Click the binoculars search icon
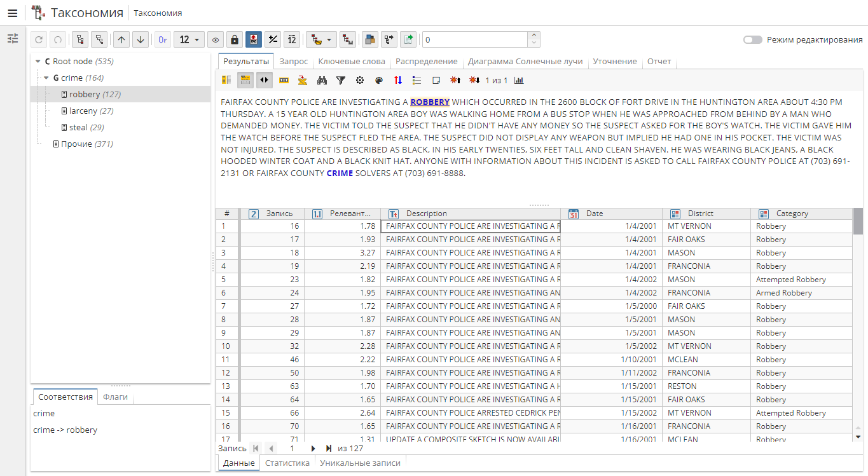868x476 pixels. pos(322,80)
